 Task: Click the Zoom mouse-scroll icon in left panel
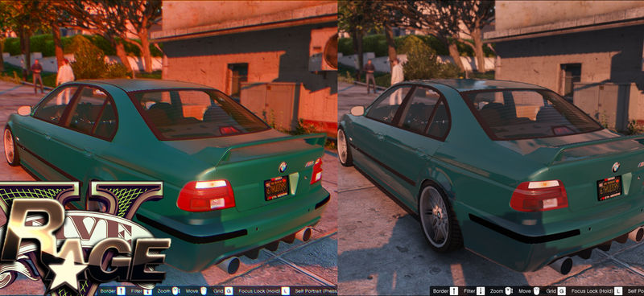(176, 291)
